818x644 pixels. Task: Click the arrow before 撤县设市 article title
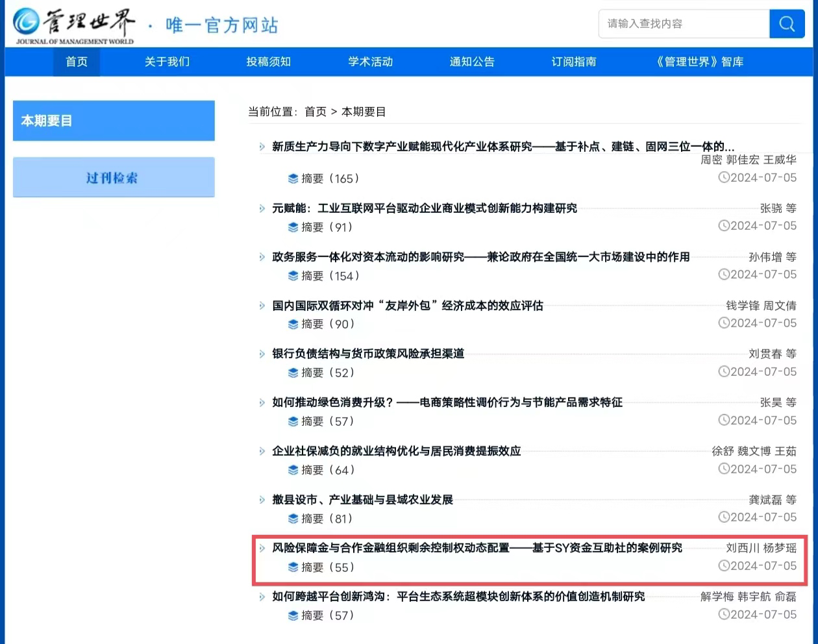click(262, 500)
